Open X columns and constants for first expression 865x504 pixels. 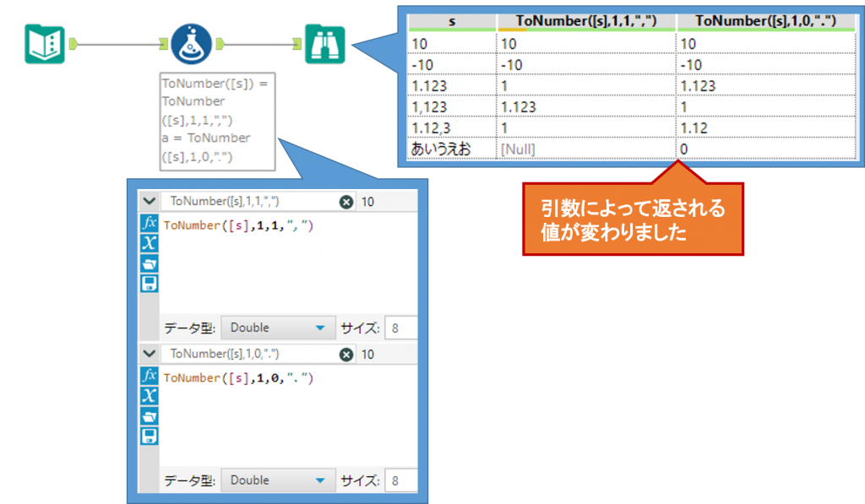(x=150, y=244)
